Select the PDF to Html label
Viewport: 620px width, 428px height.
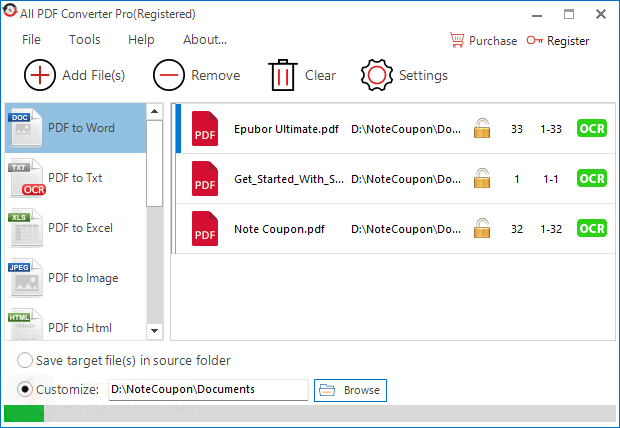click(80, 328)
